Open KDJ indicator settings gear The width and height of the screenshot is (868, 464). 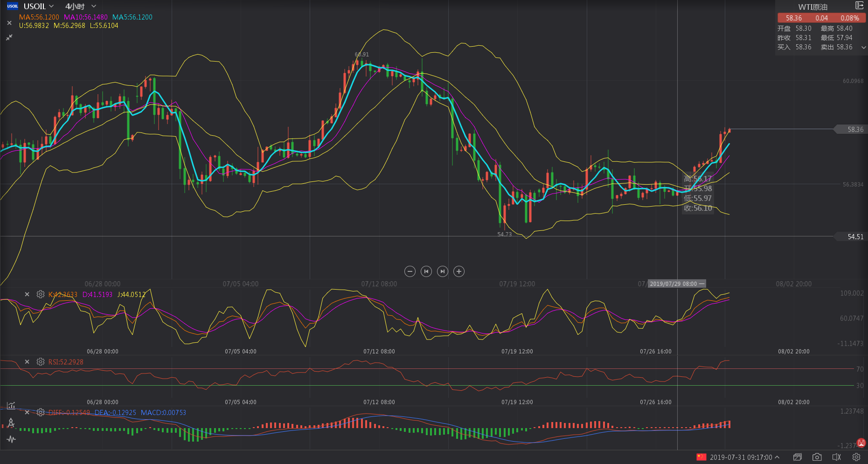(41, 294)
